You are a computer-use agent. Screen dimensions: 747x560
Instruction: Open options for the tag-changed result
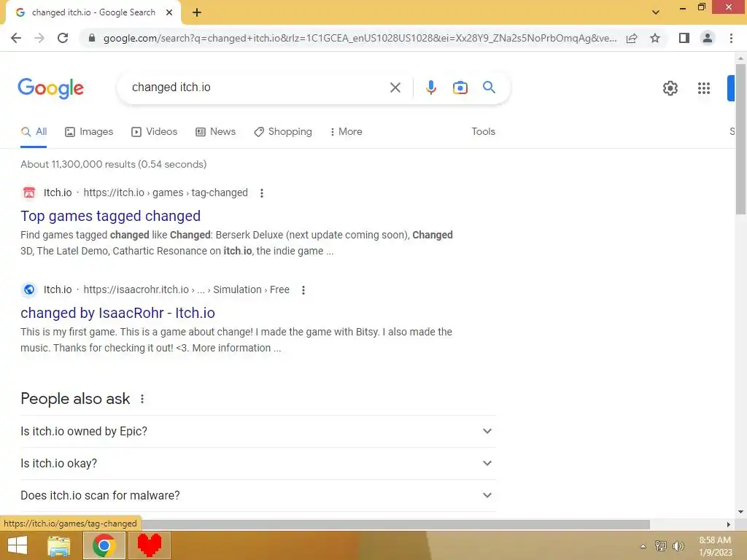coord(262,193)
